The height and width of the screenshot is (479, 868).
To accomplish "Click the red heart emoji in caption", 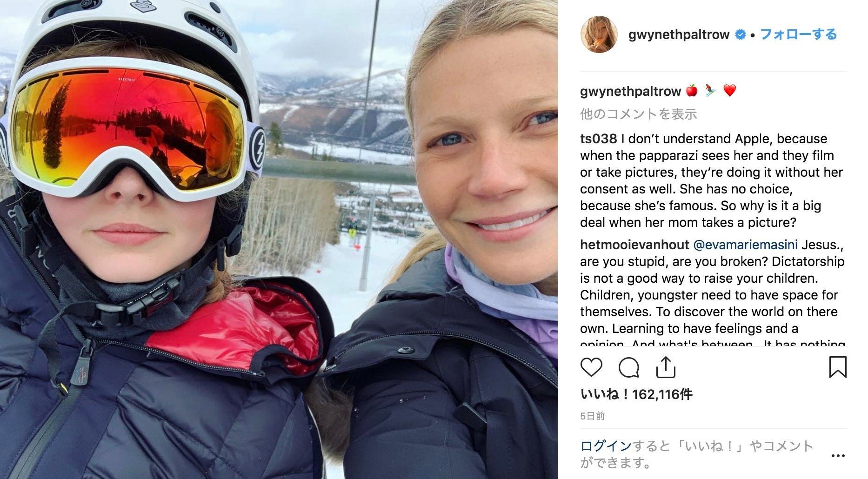I will [730, 90].
